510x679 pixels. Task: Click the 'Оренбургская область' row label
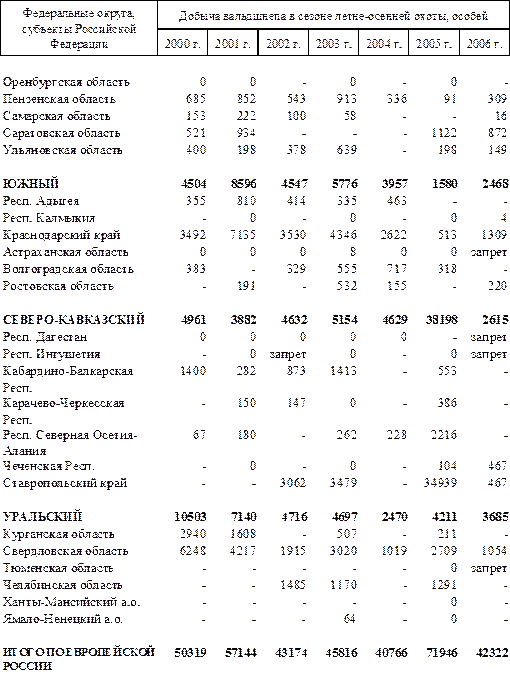tap(66, 82)
